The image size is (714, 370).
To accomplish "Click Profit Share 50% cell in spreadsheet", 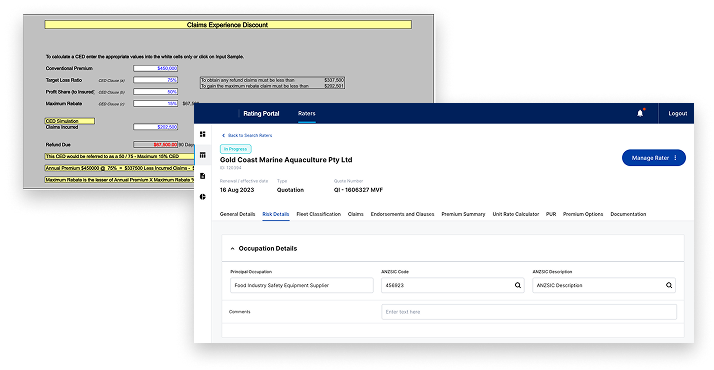I will click(x=155, y=92).
